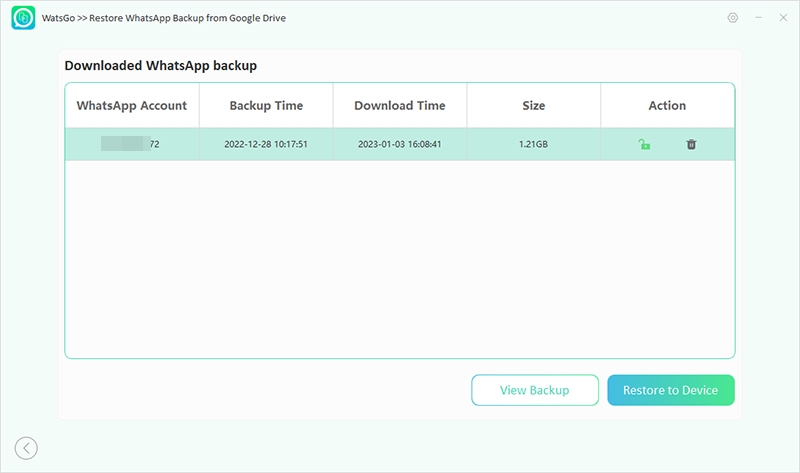Click the Backup Time column header

pos(266,105)
